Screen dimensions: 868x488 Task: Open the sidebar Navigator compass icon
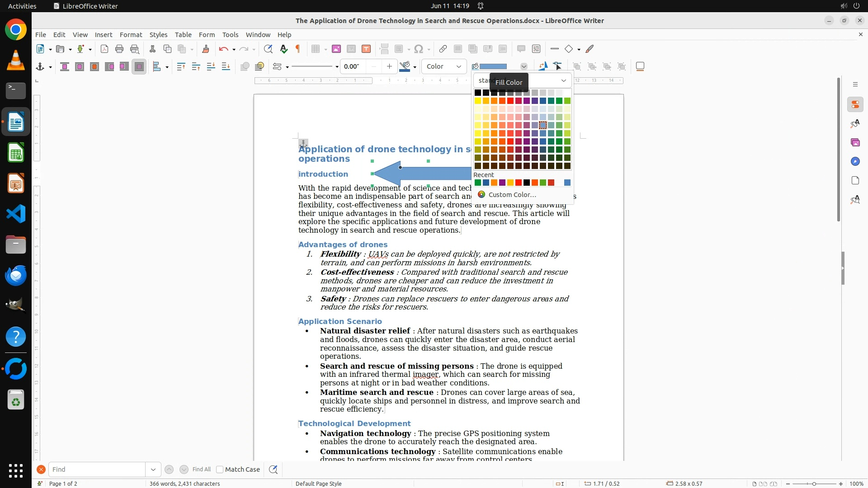click(855, 162)
